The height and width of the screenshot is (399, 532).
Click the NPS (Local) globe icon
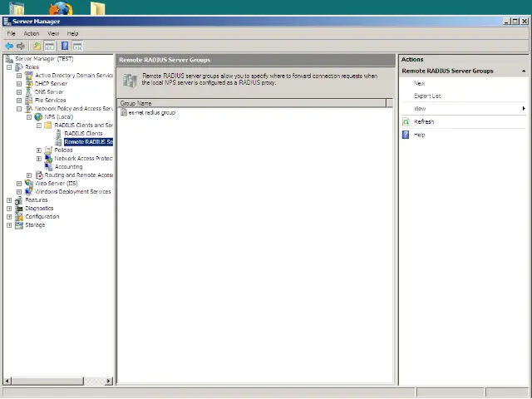[x=39, y=117]
